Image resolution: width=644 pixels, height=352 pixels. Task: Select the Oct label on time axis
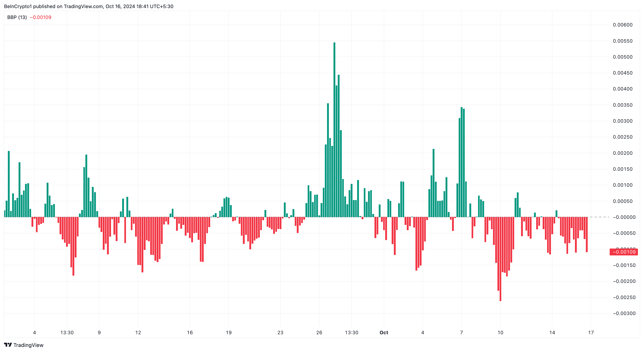(384, 332)
